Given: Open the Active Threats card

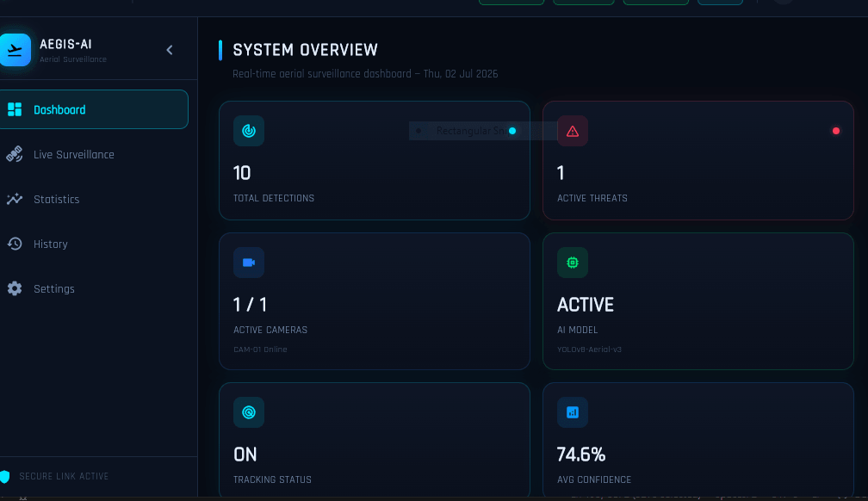Looking at the screenshot, I should pos(698,160).
